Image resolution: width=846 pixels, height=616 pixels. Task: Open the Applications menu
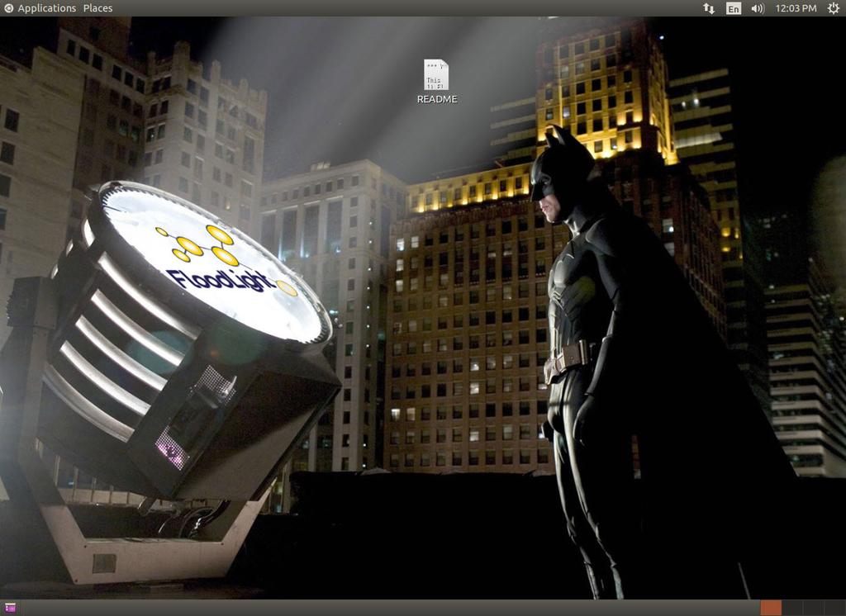pos(46,8)
